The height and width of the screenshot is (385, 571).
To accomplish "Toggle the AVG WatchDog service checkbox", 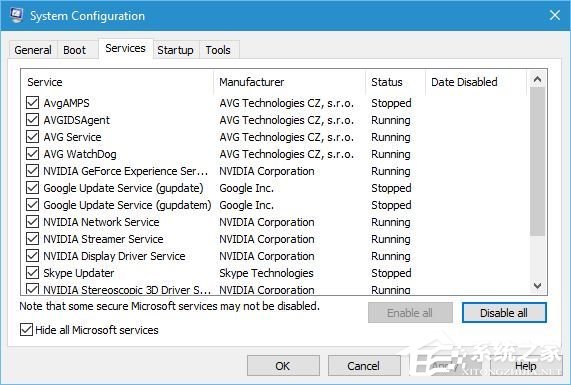I will [x=32, y=154].
